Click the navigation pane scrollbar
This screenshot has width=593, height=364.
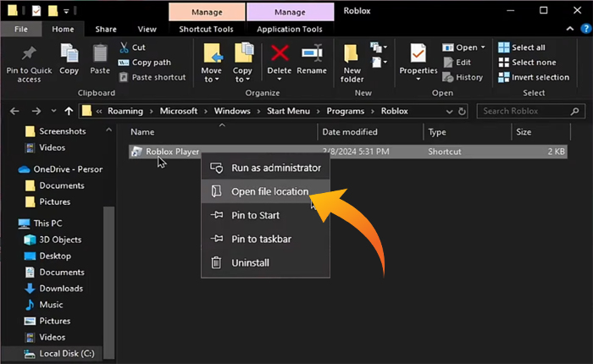click(109, 282)
